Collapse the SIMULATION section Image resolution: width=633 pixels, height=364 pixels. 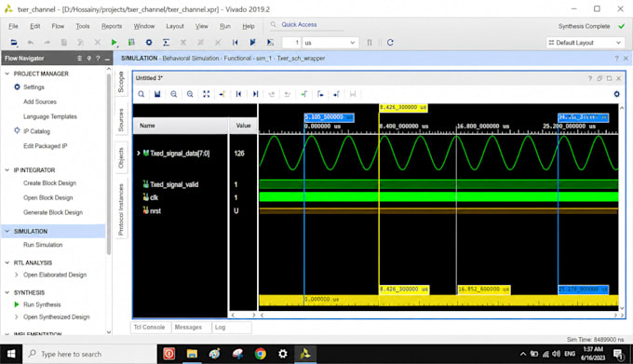click(7, 231)
